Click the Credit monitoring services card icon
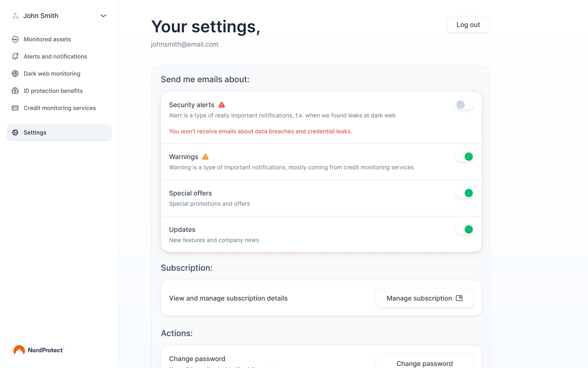This screenshot has width=588, height=368. 15,108
